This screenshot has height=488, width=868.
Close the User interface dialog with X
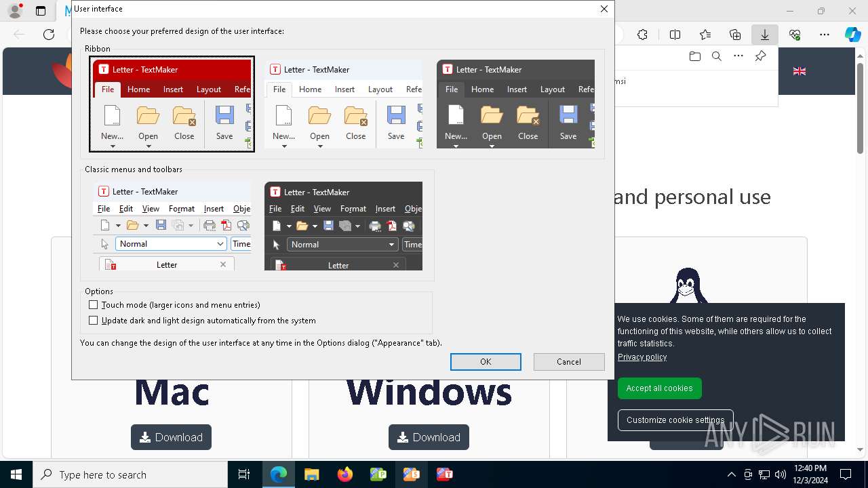click(604, 9)
